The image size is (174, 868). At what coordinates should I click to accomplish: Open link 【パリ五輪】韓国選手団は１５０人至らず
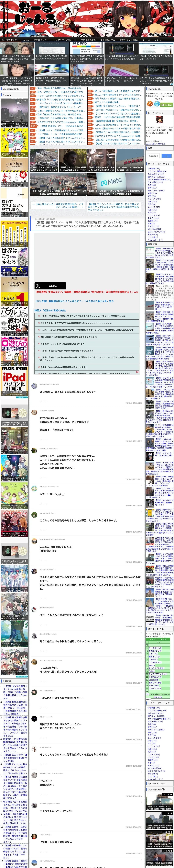[x=74, y=301]
